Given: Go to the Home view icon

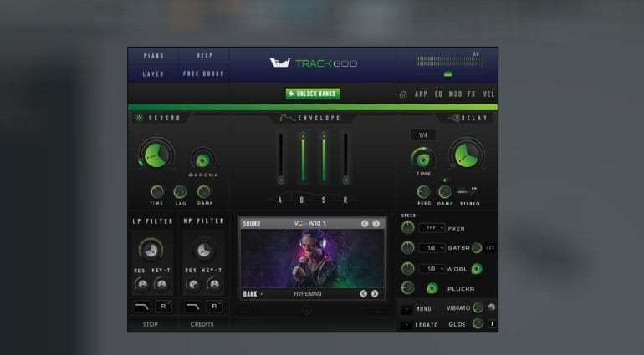Looking at the screenshot, I should pyautogui.click(x=403, y=94).
